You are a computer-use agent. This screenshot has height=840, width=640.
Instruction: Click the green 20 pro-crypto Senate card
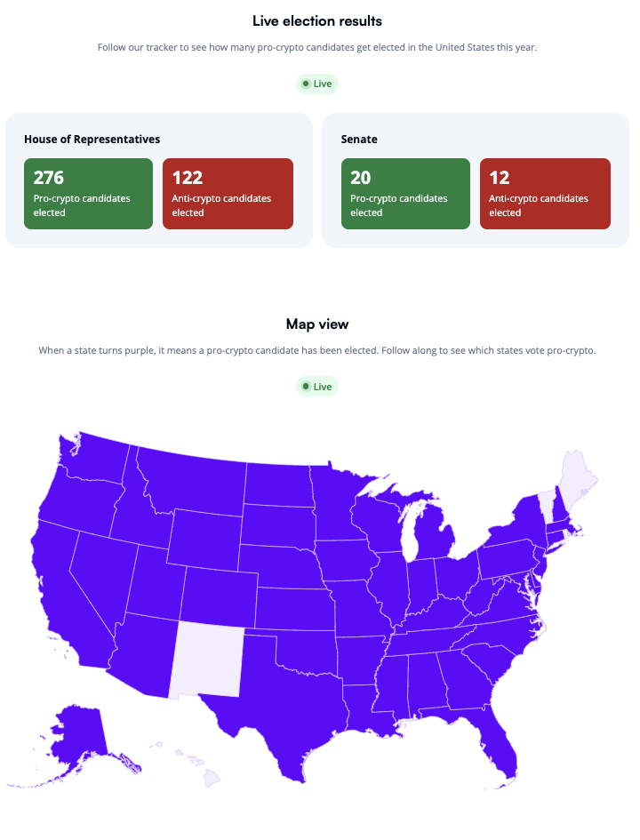pos(405,193)
